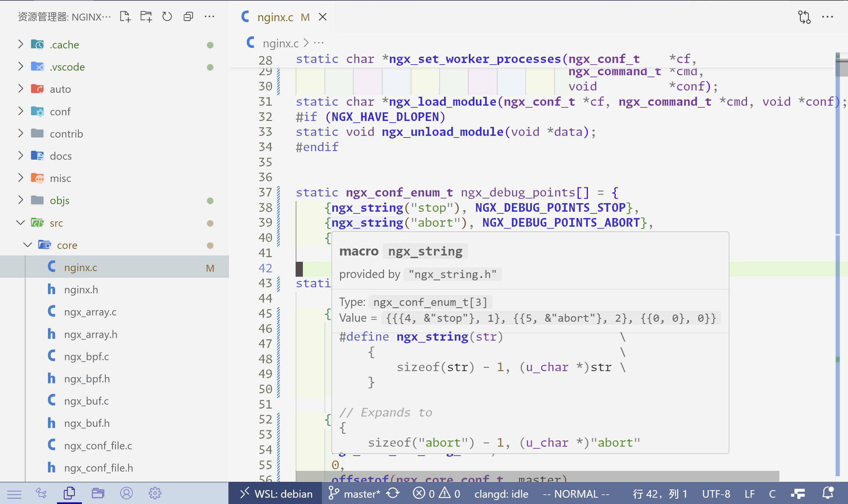Image resolution: width=848 pixels, height=504 pixels.
Task: Open the folders icon in activity bar
Action: [98, 493]
